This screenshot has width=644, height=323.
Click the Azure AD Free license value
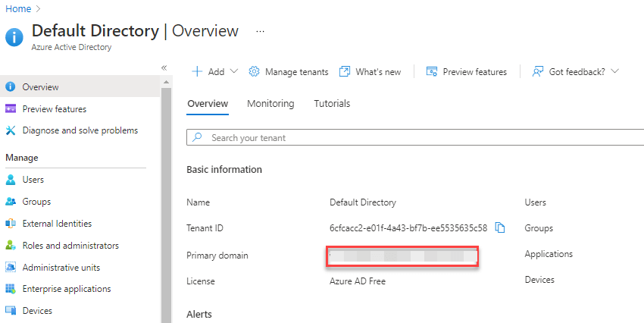coord(358,281)
